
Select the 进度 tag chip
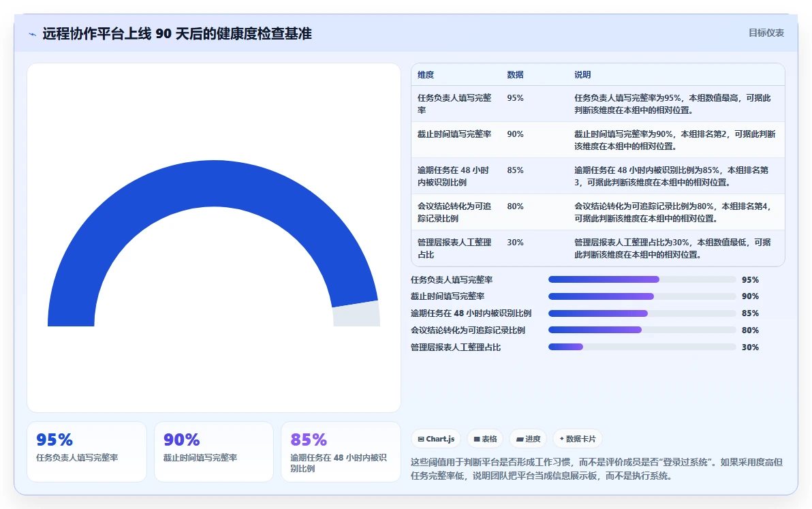coord(528,439)
